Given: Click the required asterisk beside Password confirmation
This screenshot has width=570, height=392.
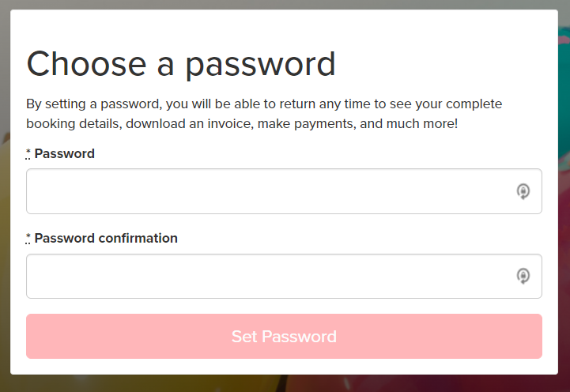Looking at the screenshot, I should click(28, 238).
